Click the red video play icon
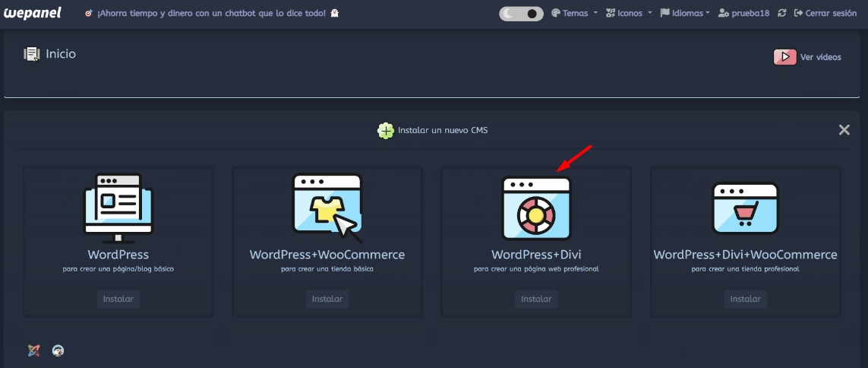868x368 pixels. pyautogui.click(x=785, y=57)
